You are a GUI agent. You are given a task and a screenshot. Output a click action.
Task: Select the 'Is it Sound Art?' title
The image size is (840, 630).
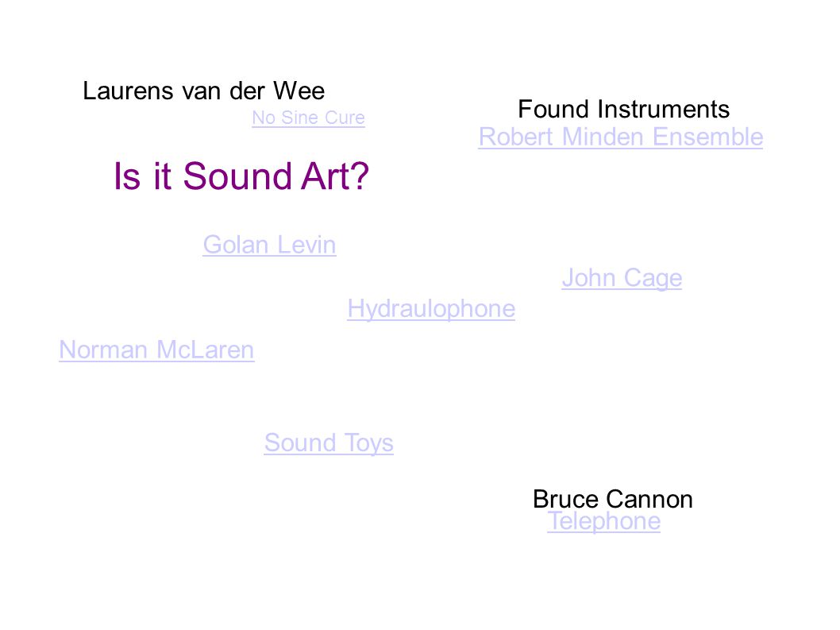tap(241, 176)
